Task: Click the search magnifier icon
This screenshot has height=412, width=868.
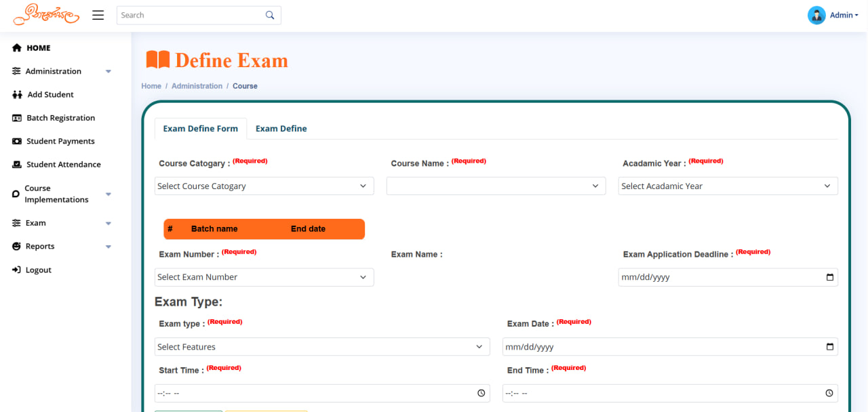Action: 270,15
